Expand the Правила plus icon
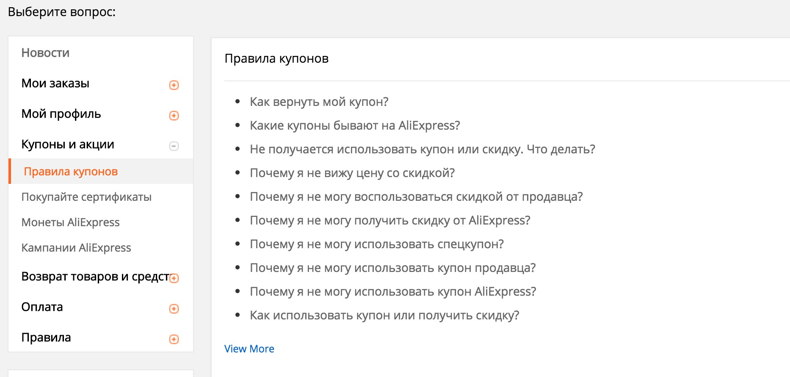The width and height of the screenshot is (790, 377). pos(174,339)
